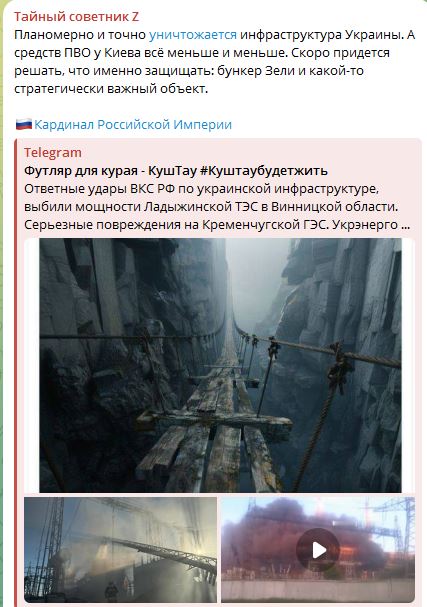Open the smoky crane photo thumbnail
Screen dimensions: 427x607
(x=120, y=550)
